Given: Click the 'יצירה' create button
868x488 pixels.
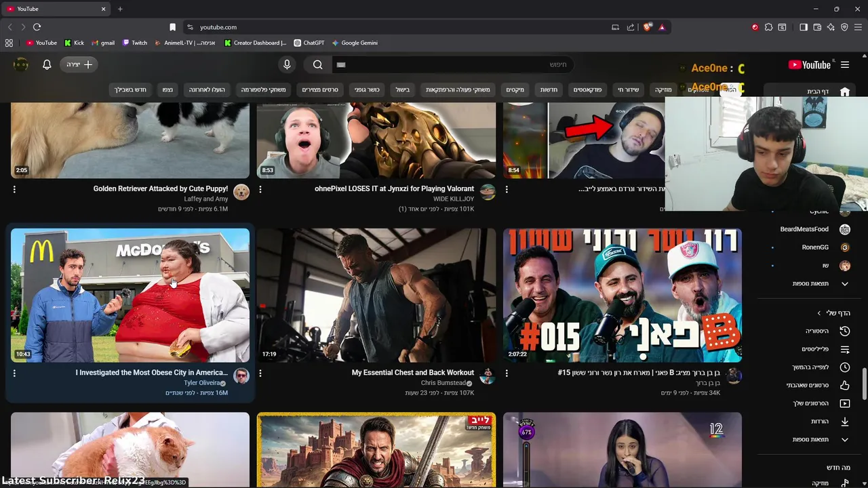Looking at the screenshot, I should point(79,64).
